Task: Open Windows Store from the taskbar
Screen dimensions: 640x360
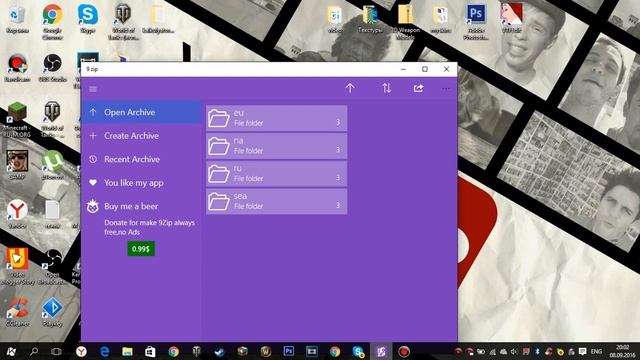Action: point(150,351)
